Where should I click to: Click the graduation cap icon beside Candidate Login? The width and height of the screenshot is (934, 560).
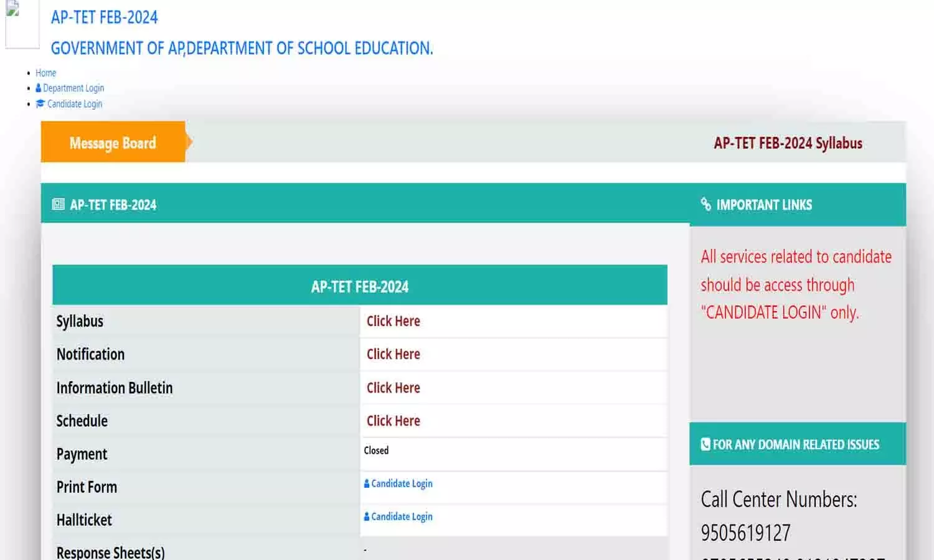click(40, 104)
